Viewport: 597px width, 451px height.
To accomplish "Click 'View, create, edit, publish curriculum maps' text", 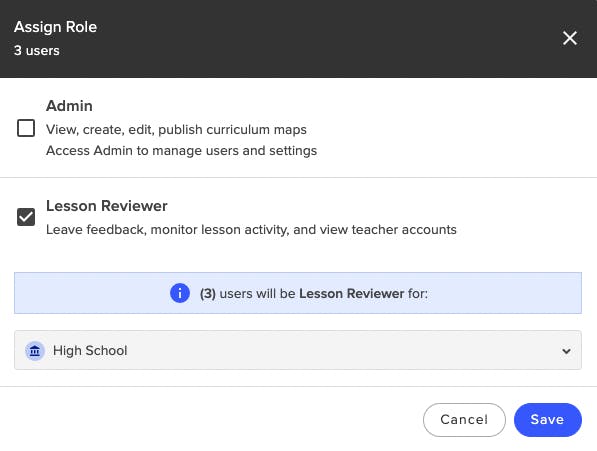I will pyautogui.click(x=176, y=130).
